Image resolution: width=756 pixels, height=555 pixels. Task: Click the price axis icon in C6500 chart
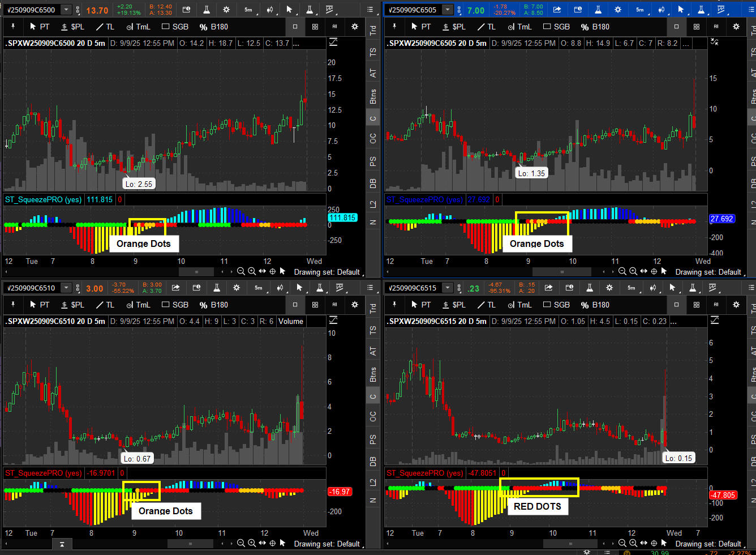(333, 42)
